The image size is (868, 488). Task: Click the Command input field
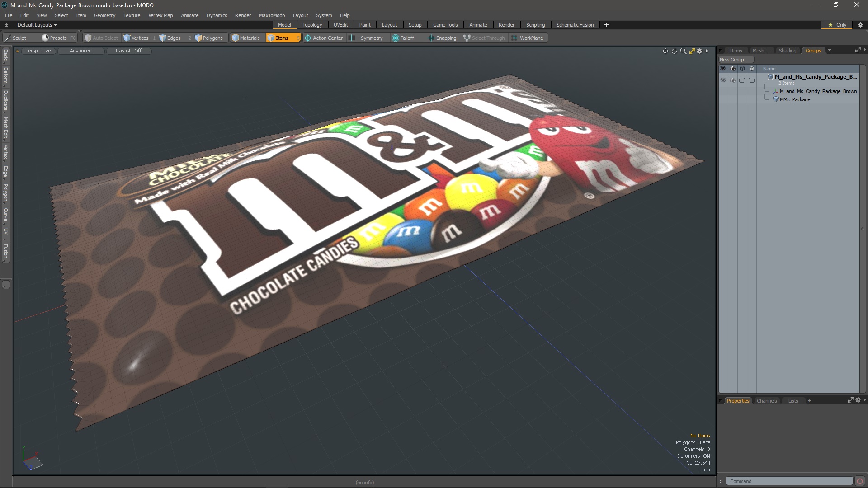pyautogui.click(x=789, y=481)
